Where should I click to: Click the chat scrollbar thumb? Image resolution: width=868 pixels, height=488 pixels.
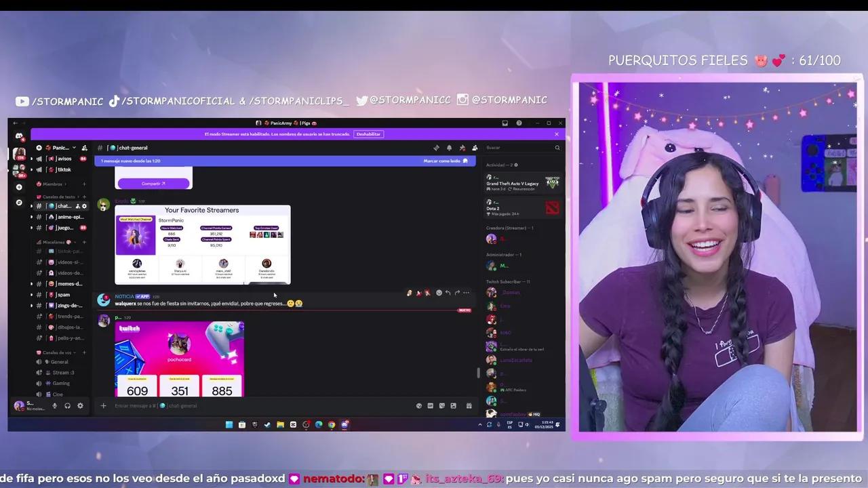(x=478, y=373)
